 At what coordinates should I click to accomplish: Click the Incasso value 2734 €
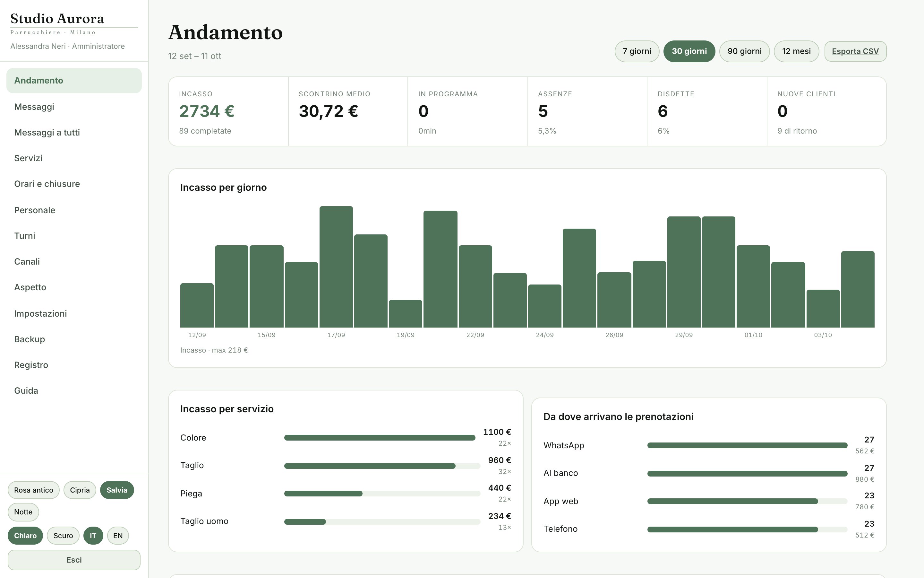tap(207, 111)
